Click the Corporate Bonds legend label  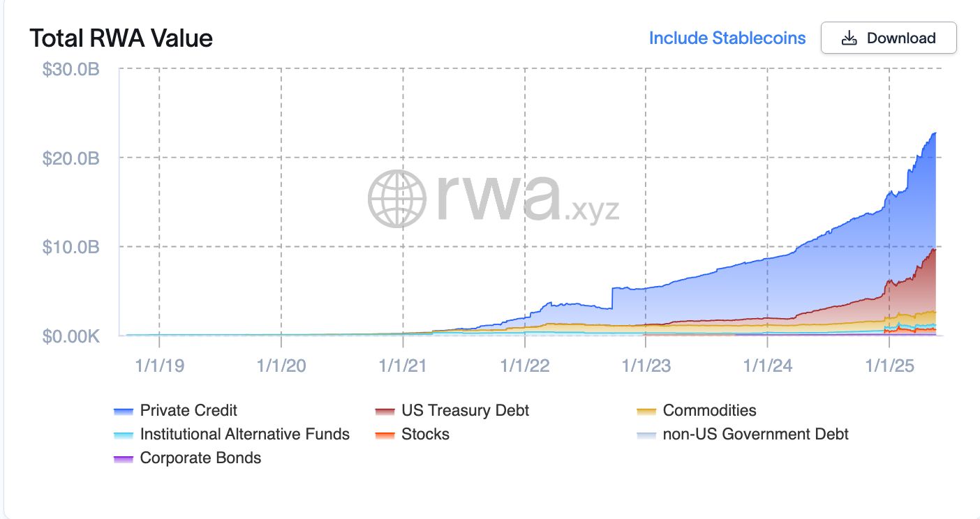(x=200, y=458)
